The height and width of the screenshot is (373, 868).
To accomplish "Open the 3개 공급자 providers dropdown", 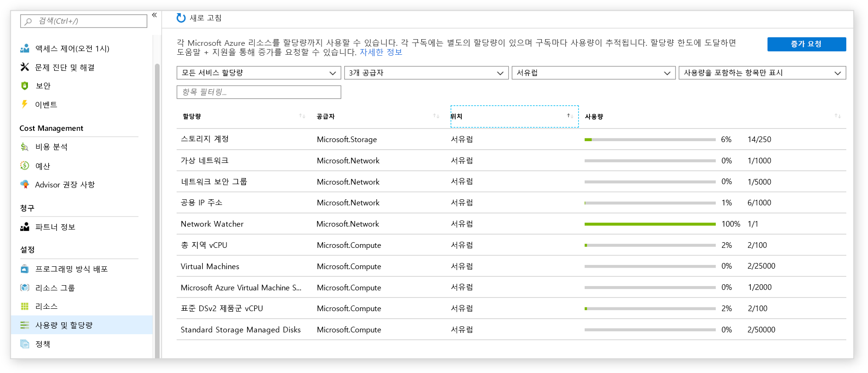I will tap(426, 73).
